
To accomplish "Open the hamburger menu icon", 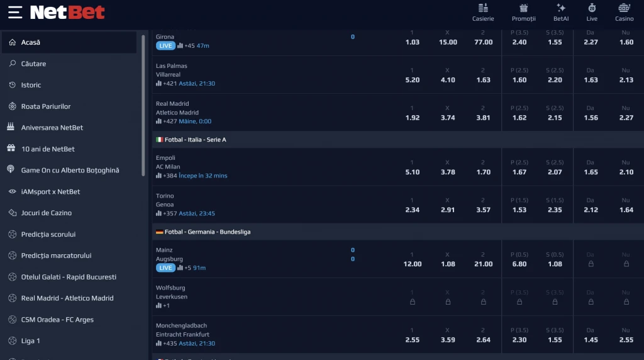I will (x=15, y=12).
